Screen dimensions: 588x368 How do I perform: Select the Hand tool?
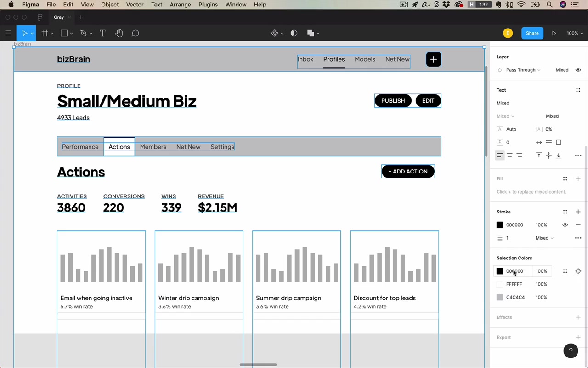click(119, 33)
